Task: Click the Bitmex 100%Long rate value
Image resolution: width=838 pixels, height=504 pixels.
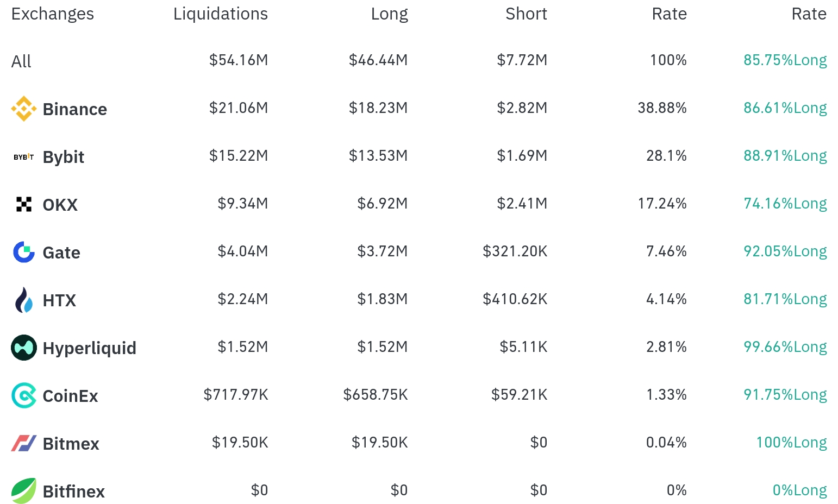Action: coord(792,443)
